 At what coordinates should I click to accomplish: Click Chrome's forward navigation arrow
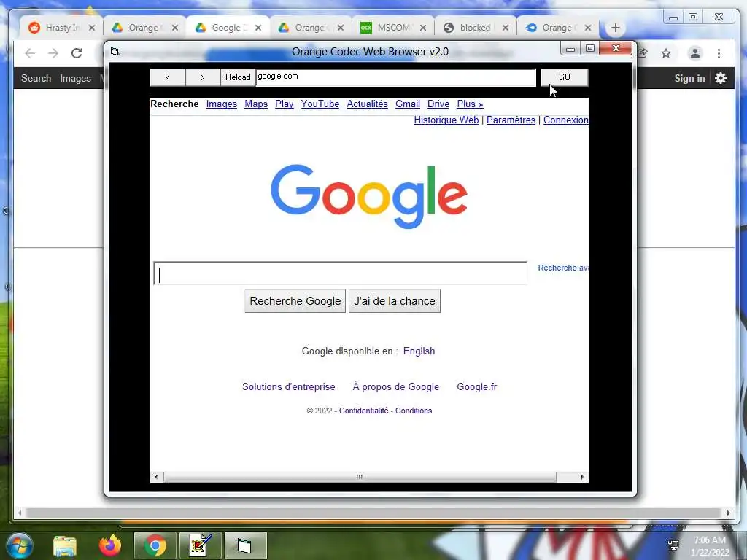coord(53,53)
